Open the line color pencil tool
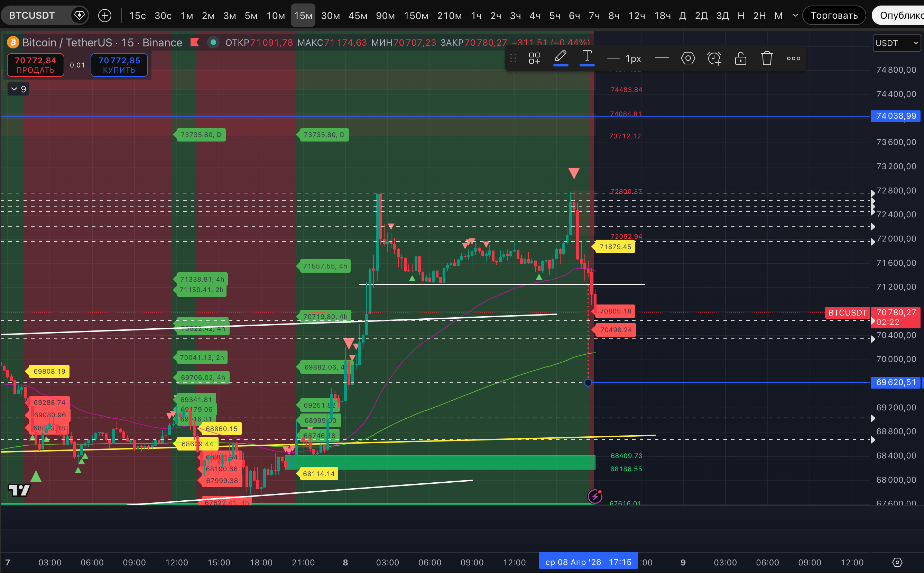The image size is (924, 573). (x=561, y=57)
